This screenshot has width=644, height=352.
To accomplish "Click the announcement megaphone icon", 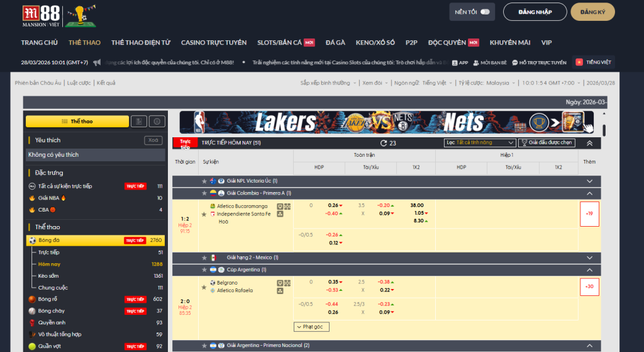I will coord(97,62).
